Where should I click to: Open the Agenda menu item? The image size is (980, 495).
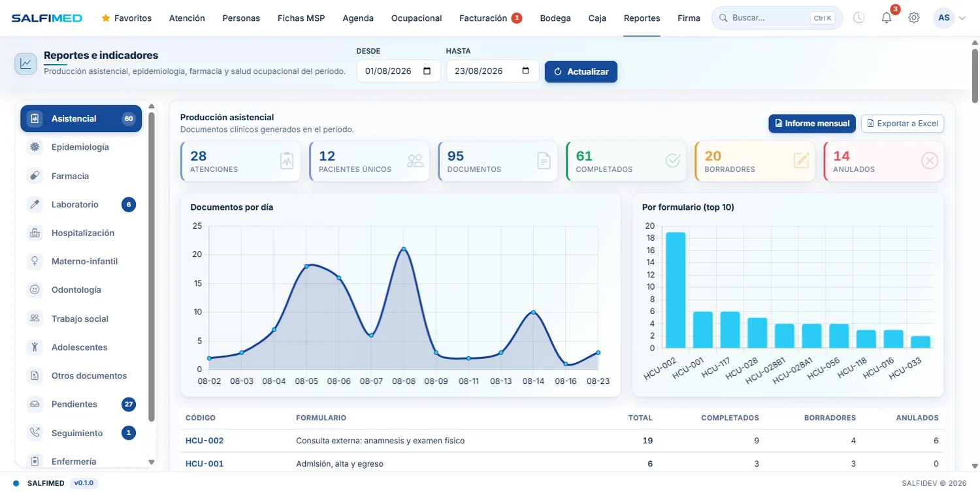(358, 18)
